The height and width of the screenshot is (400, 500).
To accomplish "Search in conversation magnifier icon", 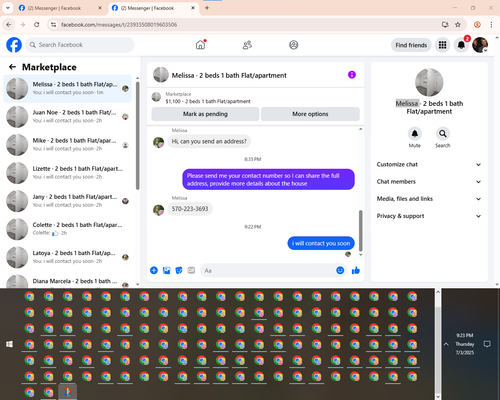I will pyautogui.click(x=442, y=134).
